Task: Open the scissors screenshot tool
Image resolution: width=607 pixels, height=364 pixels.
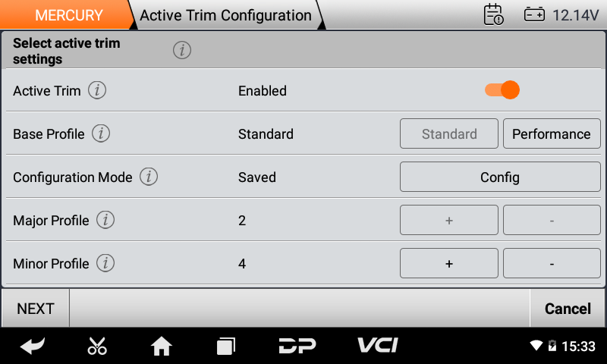Action: [97, 347]
